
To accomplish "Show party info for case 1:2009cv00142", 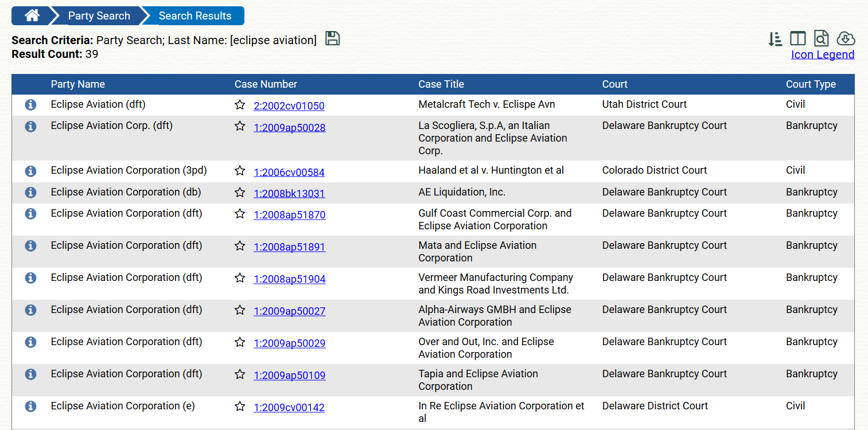I will coord(31,406).
